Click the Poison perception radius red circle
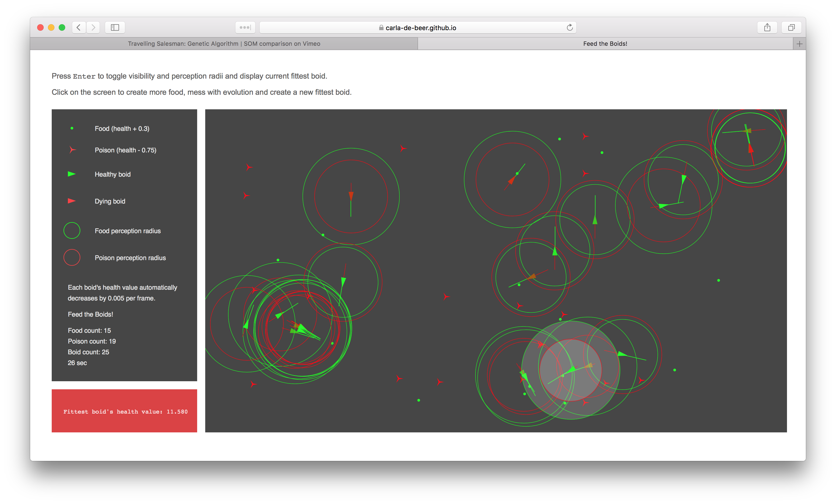 pyautogui.click(x=72, y=257)
